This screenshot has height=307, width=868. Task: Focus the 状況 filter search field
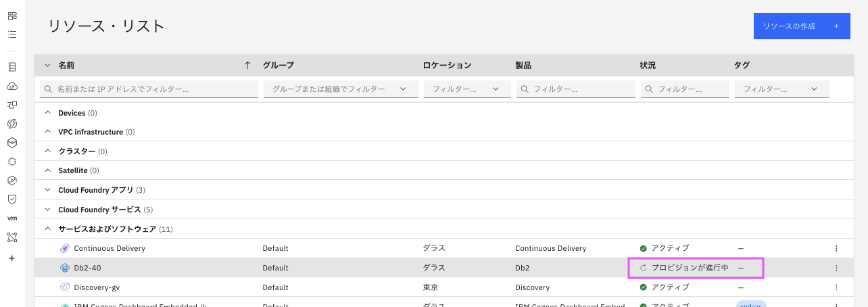click(685, 89)
